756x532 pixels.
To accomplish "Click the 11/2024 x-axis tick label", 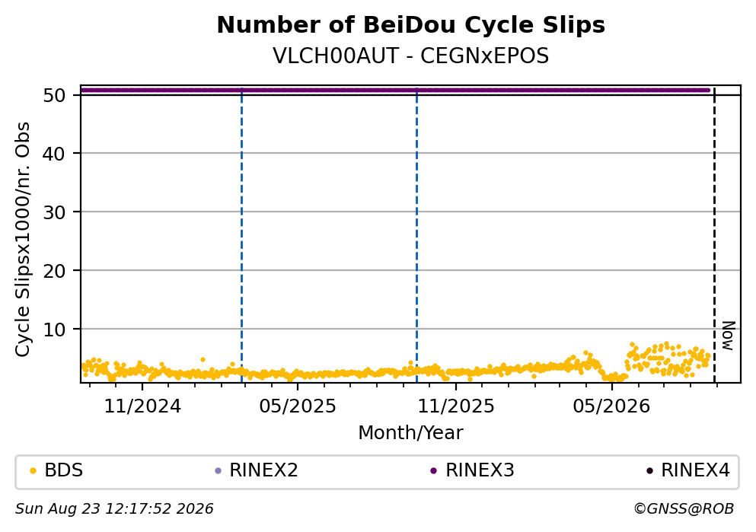I will (x=142, y=406).
